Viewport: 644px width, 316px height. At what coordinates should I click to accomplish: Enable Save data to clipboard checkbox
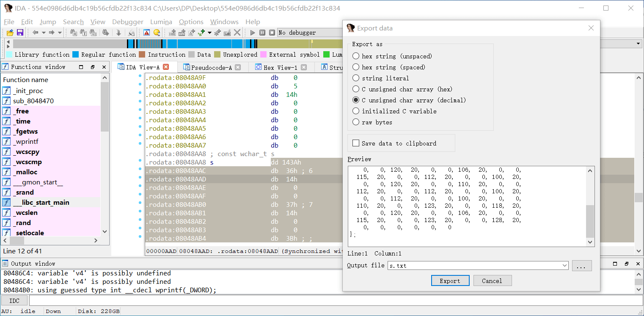[x=356, y=143]
